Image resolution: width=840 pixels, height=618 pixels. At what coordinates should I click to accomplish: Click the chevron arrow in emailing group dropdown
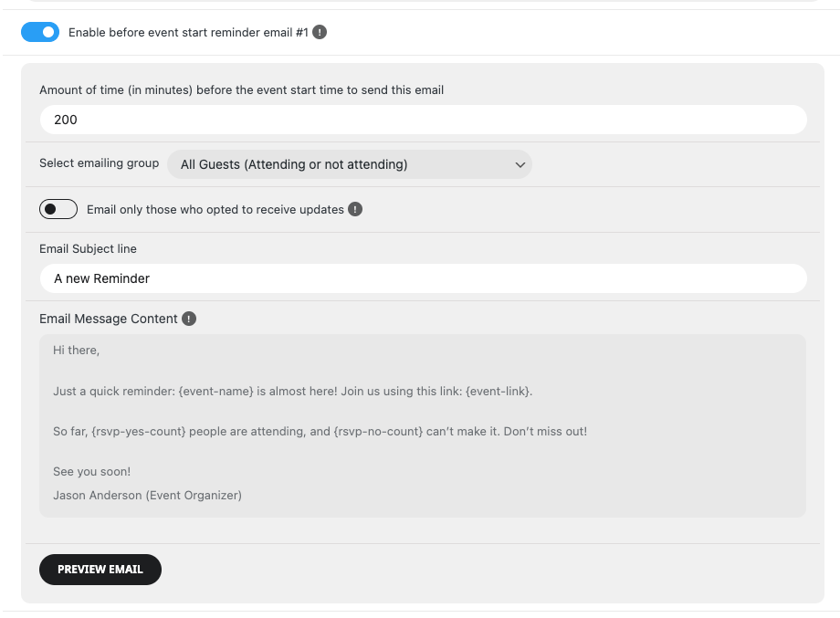520,165
